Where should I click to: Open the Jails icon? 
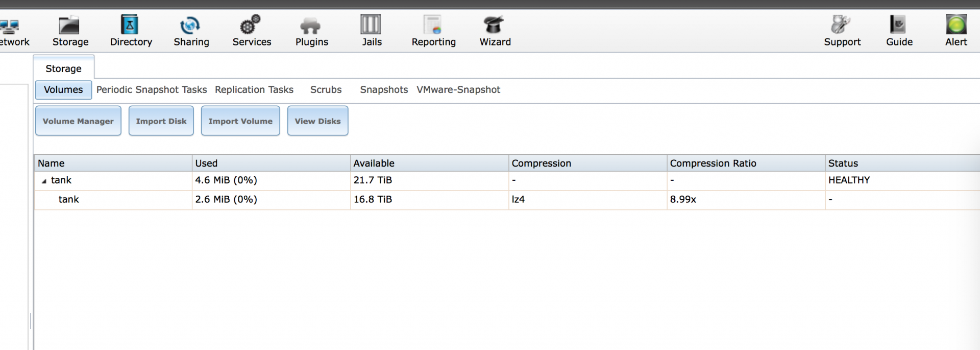[x=371, y=25]
